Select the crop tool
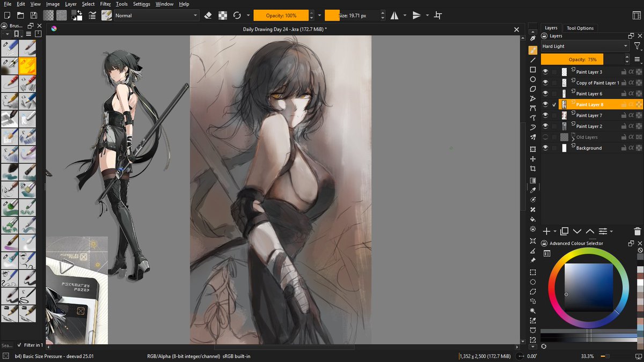The width and height of the screenshot is (644, 362). pyautogui.click(x=533, y=168)
